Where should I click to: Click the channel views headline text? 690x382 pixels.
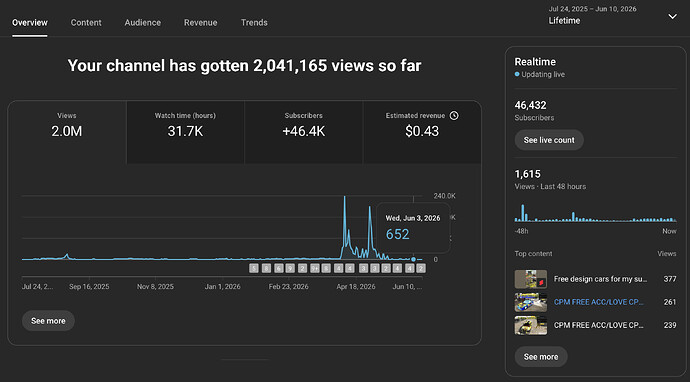coord(245,66)
